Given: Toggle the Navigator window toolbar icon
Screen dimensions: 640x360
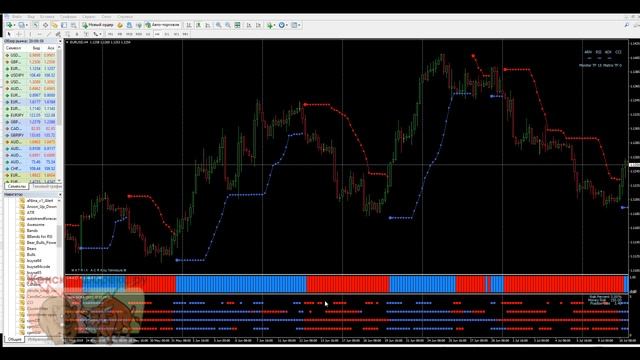Looking at the screenshot, I should coord(54,25).
